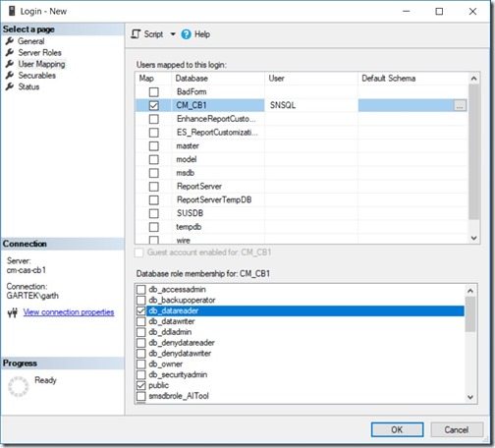
Task: Check the EnhanceReportCusto... map checkbox
Action: click(154, 119)
